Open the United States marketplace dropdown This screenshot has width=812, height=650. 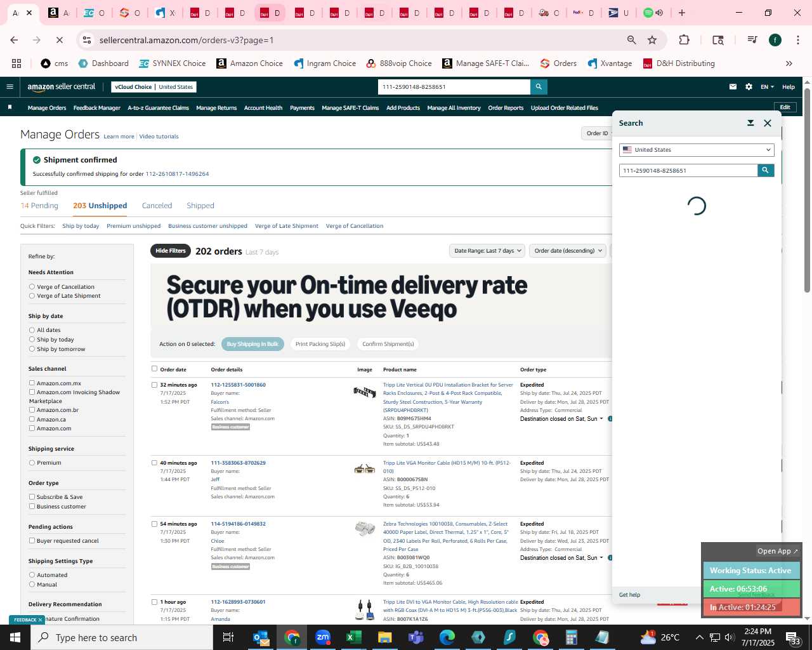pyautogui.click(x=697, y=150)
